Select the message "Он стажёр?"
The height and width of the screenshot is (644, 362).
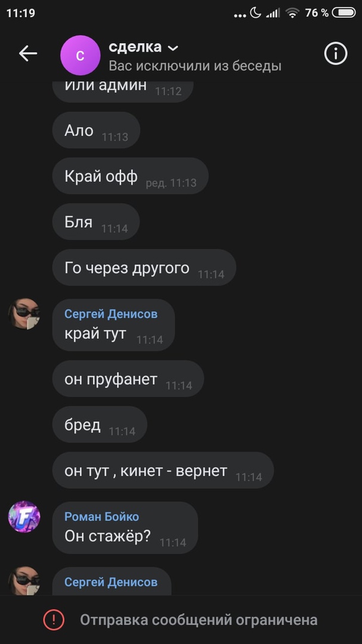[x=125, y=528]
